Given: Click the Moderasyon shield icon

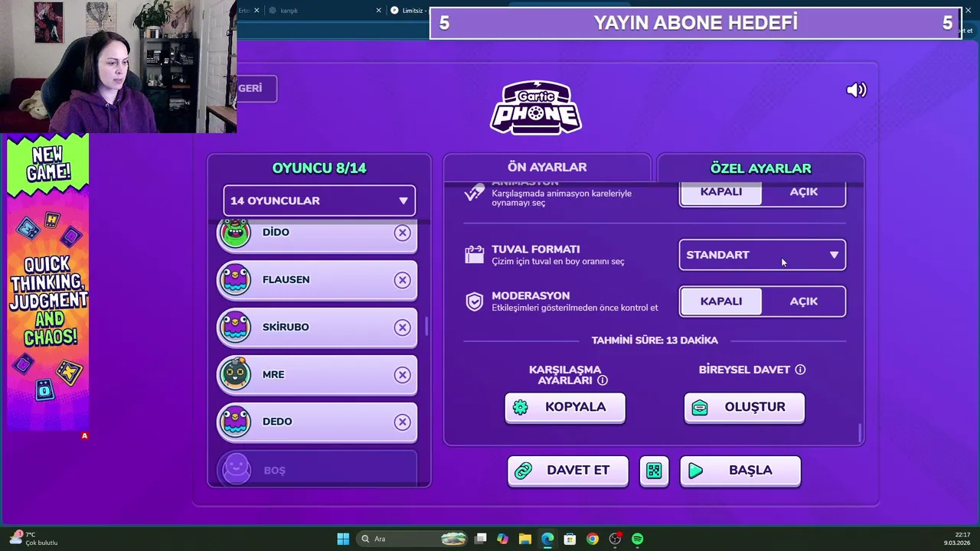Looking at the screenshot, I should [475, 302].
